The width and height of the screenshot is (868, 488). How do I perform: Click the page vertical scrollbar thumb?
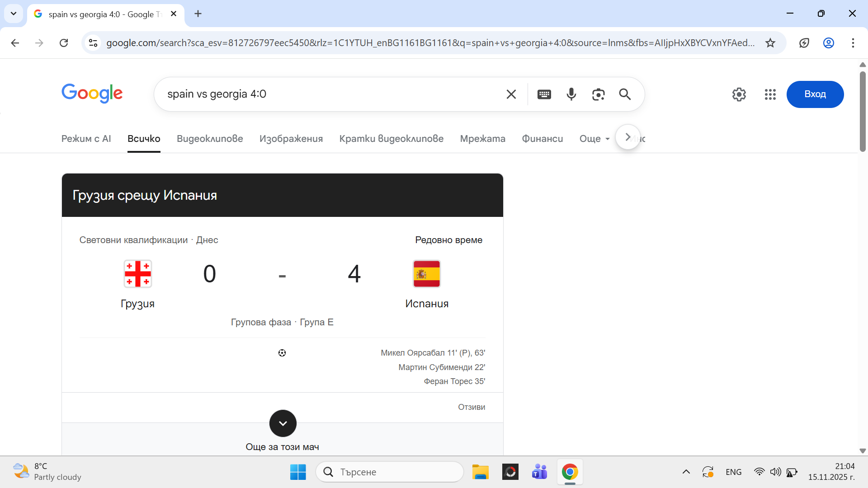pyautogui.click(x=862, y=111)
